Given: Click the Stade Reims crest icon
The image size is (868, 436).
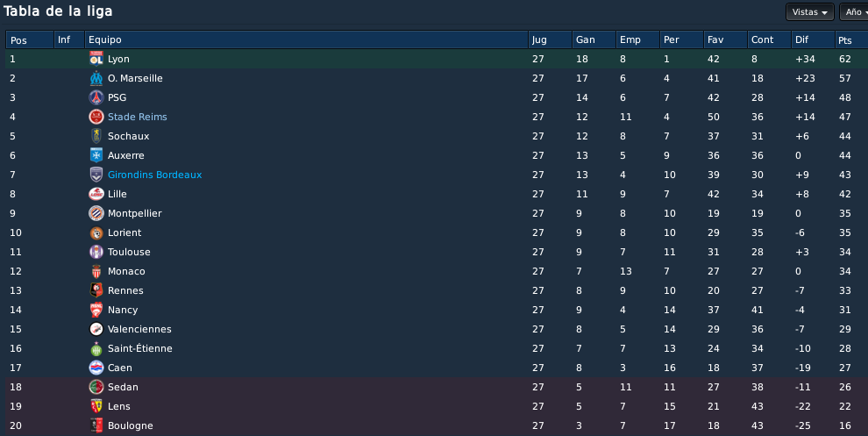Looking at the screenshot, I should (x=96, y=117).
